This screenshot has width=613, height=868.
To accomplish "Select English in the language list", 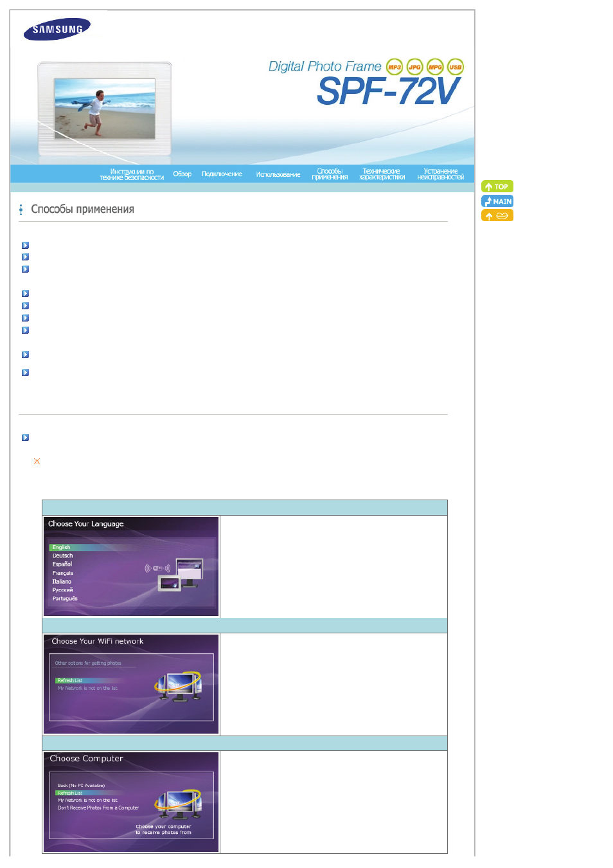I will (61, 547).
